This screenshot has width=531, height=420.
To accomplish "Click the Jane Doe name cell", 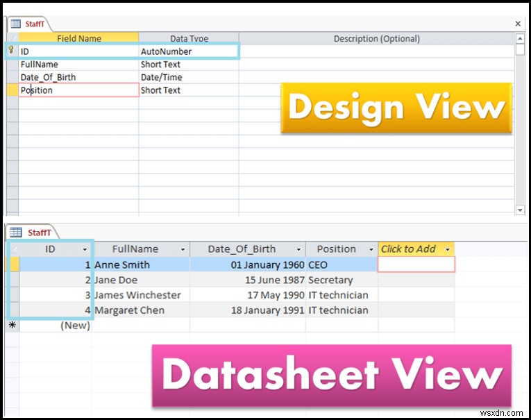I will (x=141, y=280).
